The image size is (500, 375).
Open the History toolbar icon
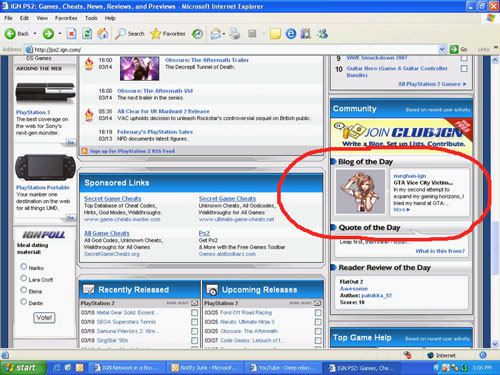[x=197, y=34]
